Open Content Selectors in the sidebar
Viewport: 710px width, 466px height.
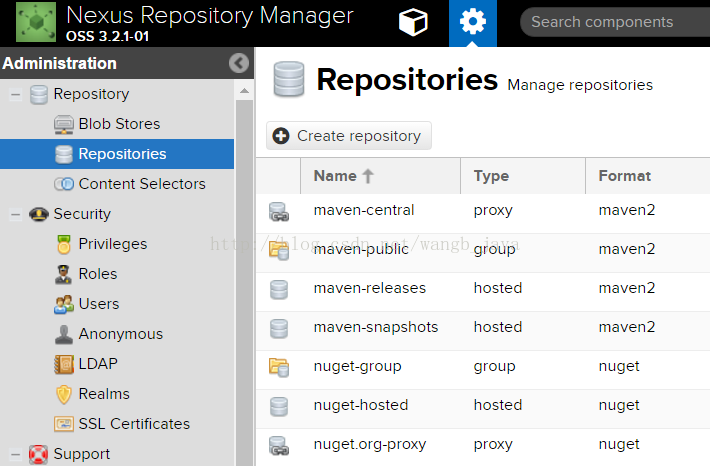pyautogui.click(x=142, y=184)
